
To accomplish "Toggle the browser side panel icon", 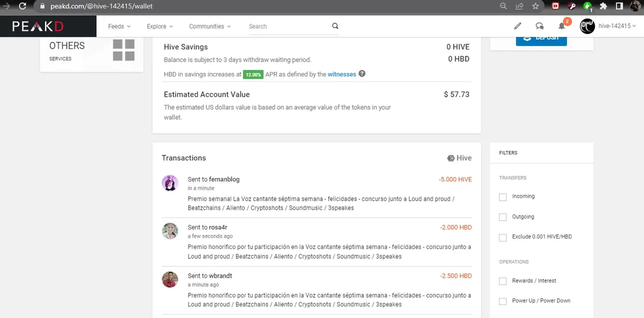I will pos(620,6).
